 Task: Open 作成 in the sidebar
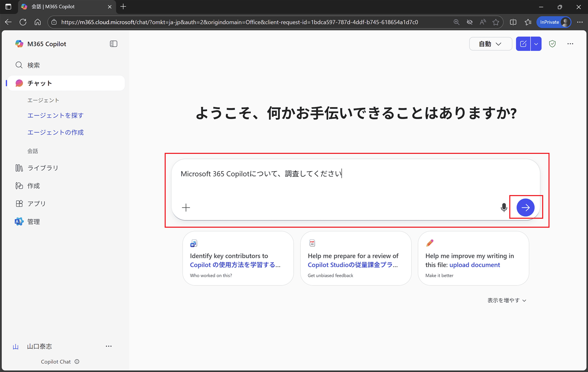(x=66, y=186)
